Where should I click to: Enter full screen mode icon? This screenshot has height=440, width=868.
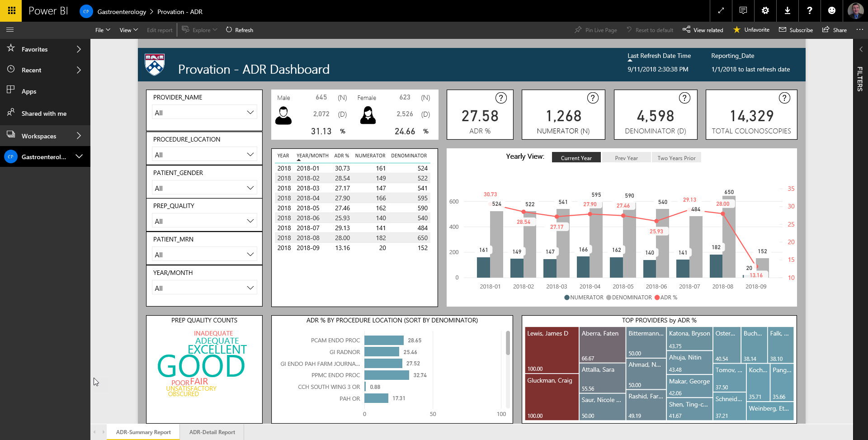721,11
